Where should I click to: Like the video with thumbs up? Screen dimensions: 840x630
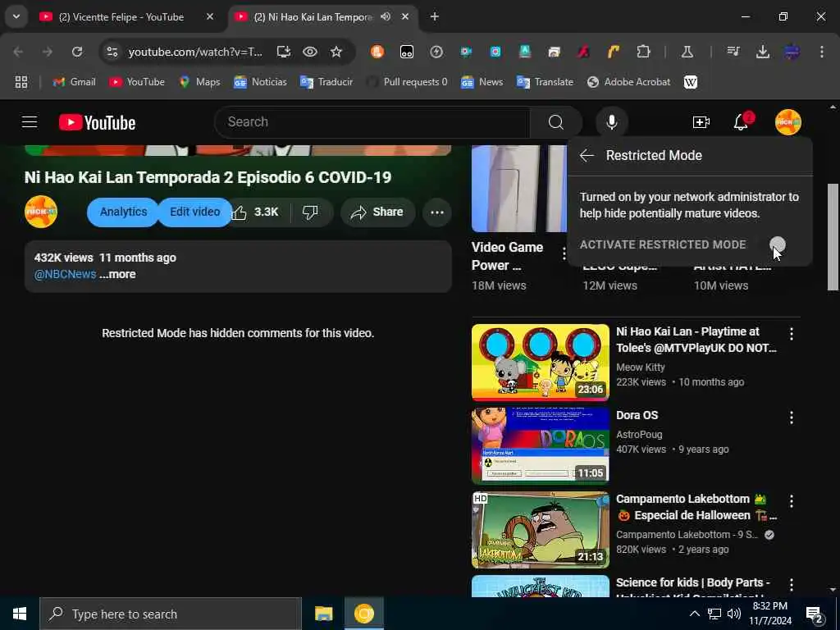255,212
